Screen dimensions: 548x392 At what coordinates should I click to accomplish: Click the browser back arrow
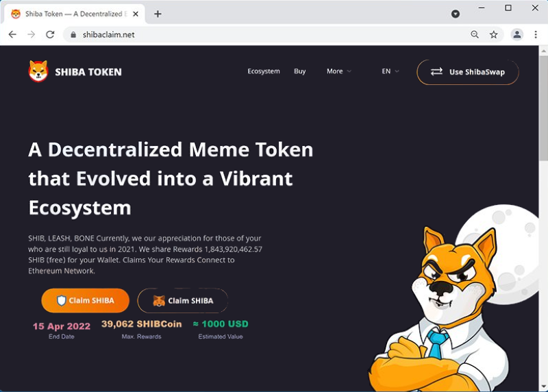pos(12,34)
